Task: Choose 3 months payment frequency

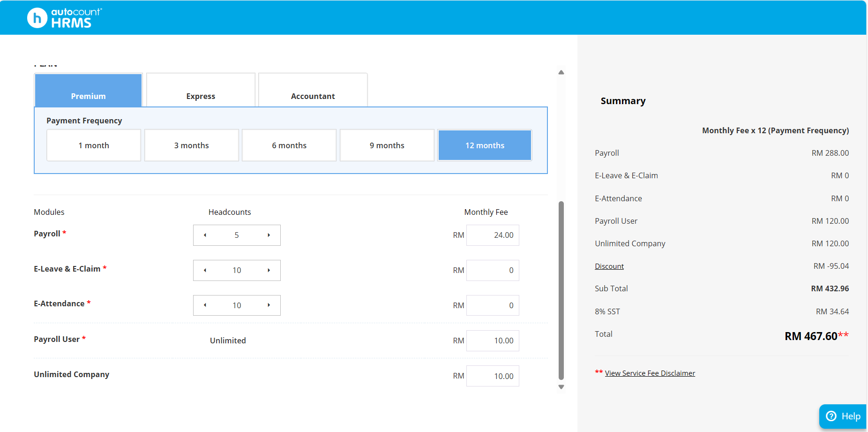Action: coord(191,145)
